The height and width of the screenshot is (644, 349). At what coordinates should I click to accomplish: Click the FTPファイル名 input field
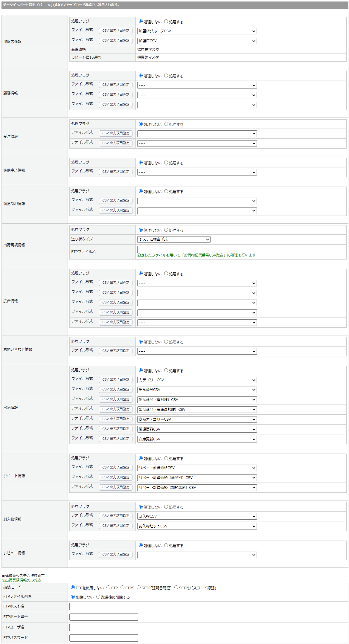pos(171,249)
